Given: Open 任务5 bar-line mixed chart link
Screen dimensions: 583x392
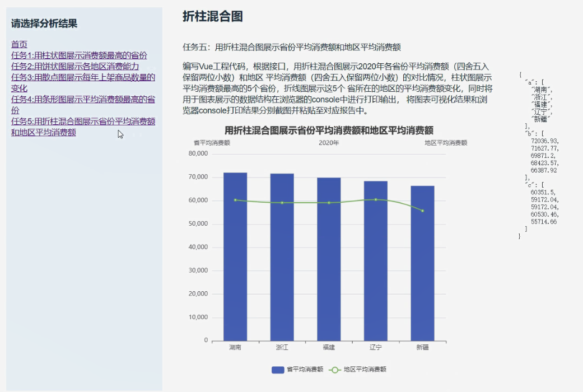Looking at the screenshot, I should click(83, 122).
